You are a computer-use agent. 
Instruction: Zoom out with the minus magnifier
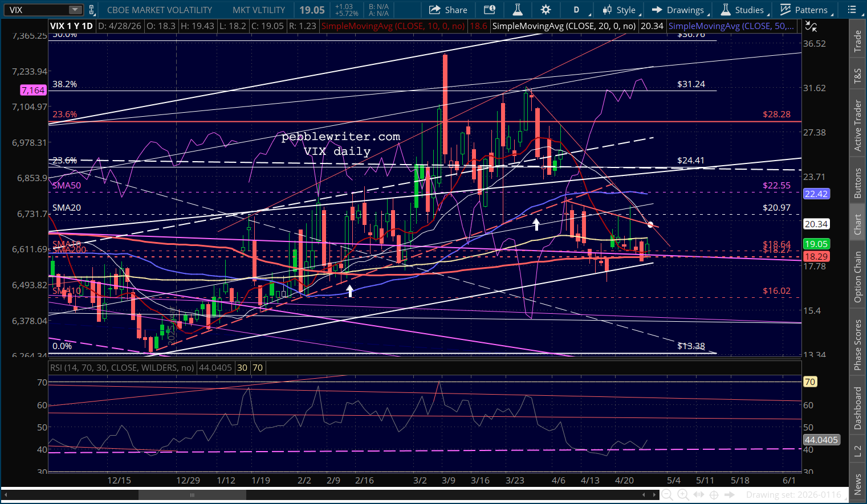click(x=666, y=495)
